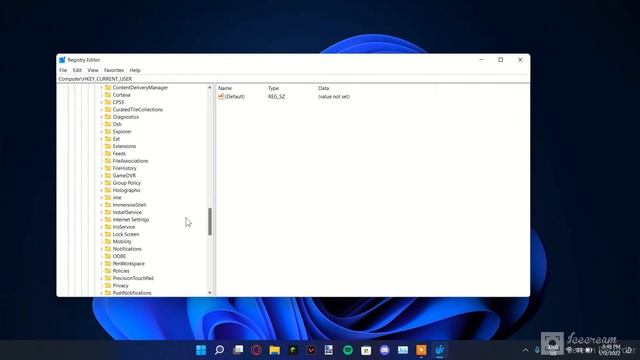Click the (Default) string value icon
This screenshot has height=360, width=640.
(221, 97)
